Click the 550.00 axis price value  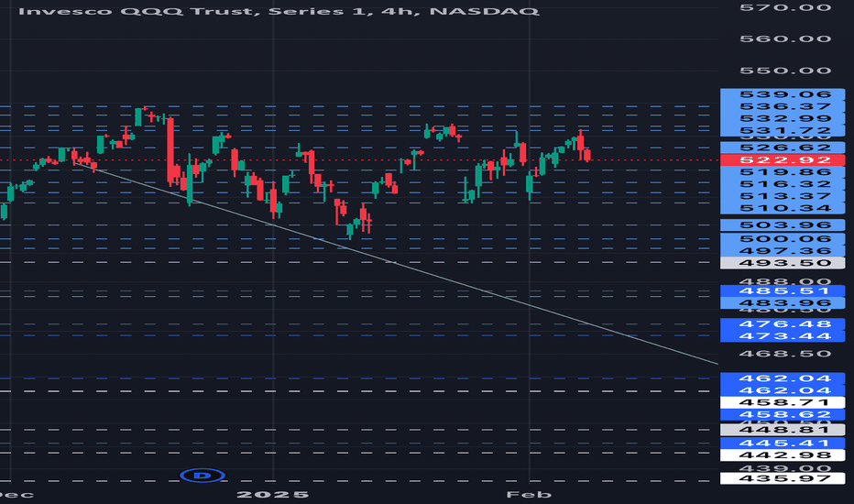pyautogui.click(x=785, y=71)
